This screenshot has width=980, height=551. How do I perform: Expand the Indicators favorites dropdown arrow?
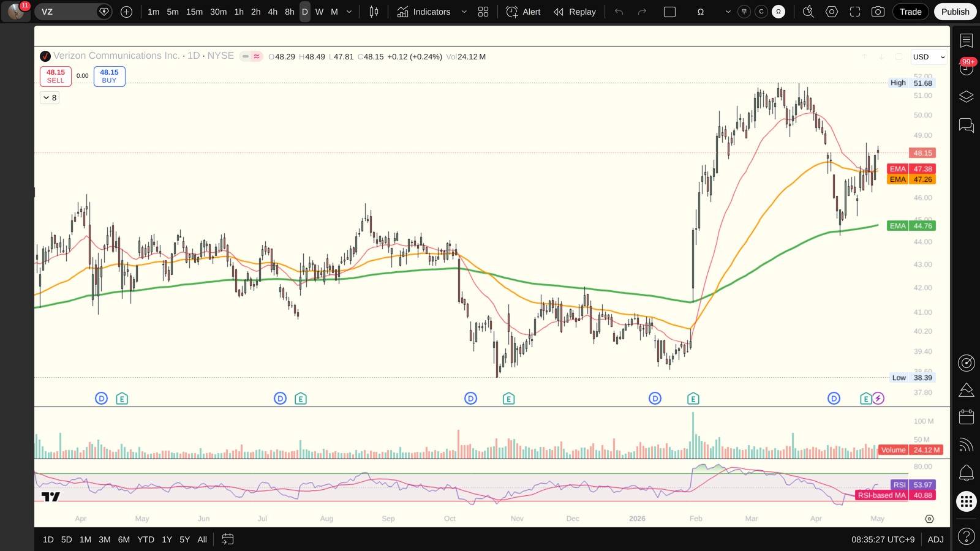pyautogui.click(x=464, y=12)
